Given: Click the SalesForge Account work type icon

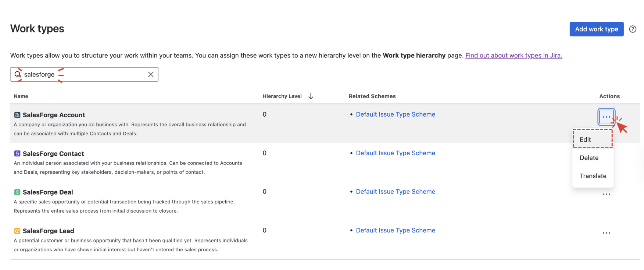Looking at the screenshot, I should click(x=17, y=115).
